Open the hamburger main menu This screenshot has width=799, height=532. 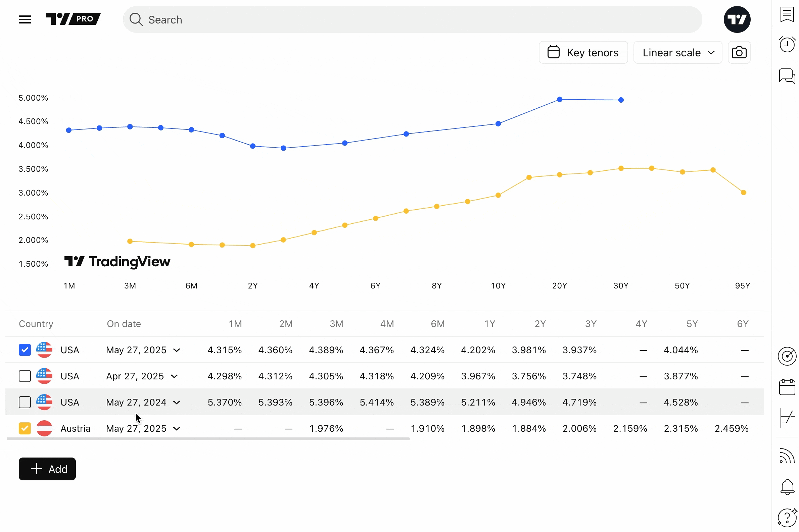coord(25,19)
